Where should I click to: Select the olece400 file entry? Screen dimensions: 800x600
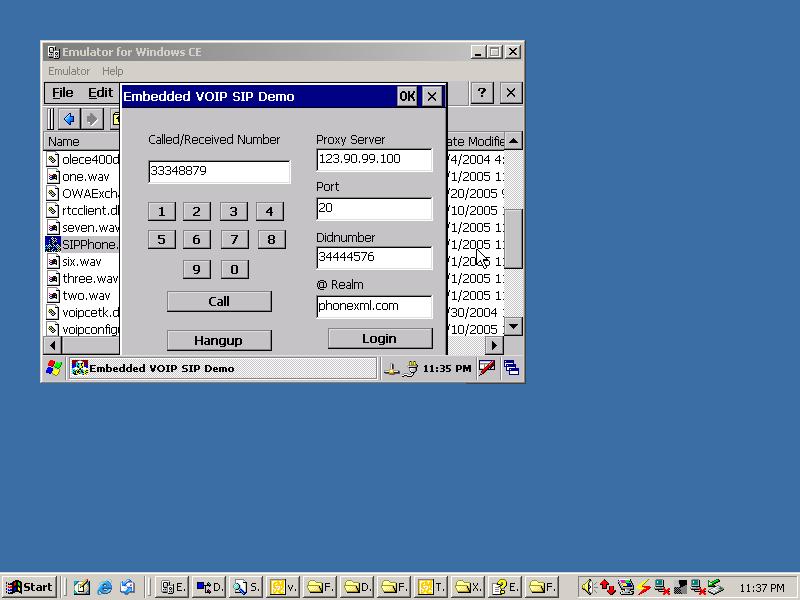click(83, 160)
